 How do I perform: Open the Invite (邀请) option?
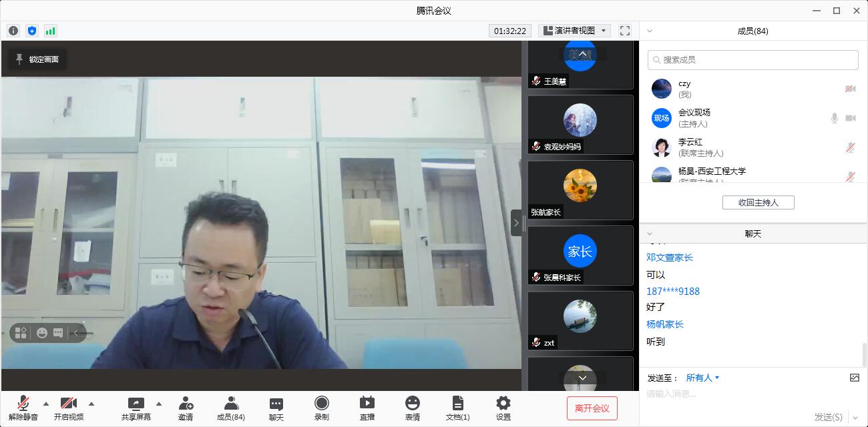(186, 408)
